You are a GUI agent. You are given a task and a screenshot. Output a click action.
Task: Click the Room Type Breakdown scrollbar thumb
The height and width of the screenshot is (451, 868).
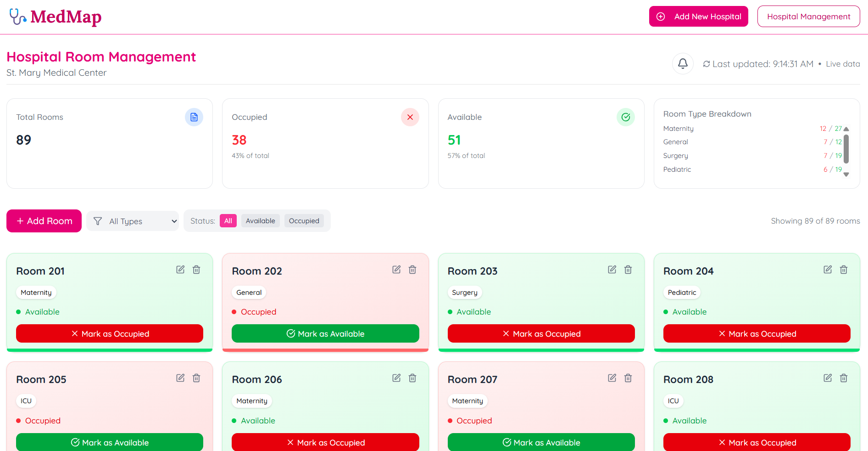(x=846, y=149)
